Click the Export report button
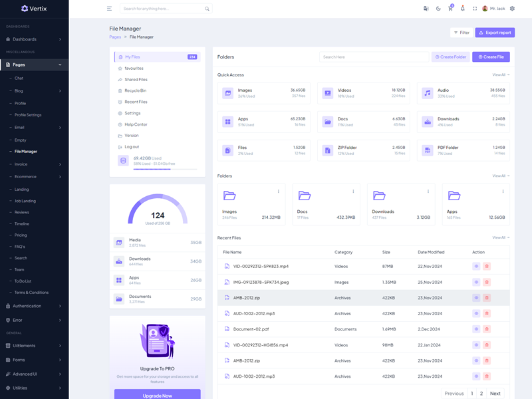Screen dimensions: 532x399 [495, 33]
